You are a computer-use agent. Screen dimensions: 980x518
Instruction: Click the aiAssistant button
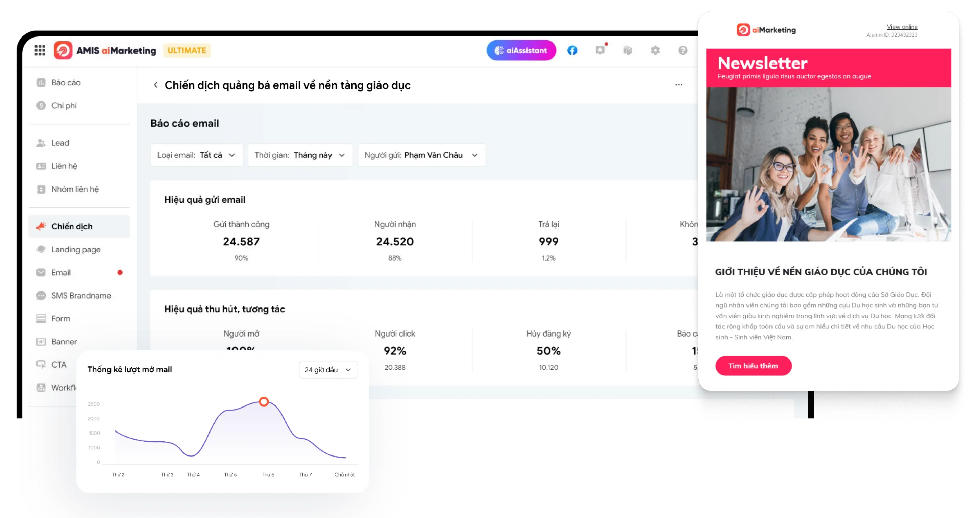coord(521,50)
